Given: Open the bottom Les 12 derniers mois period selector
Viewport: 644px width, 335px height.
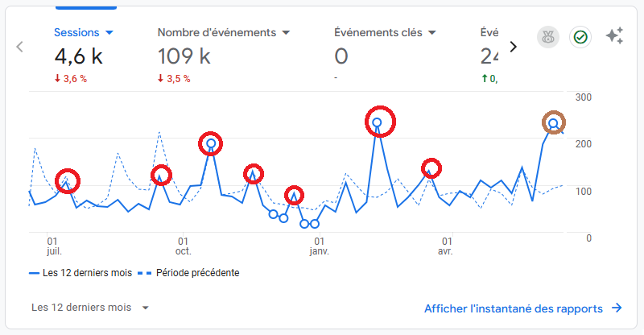Looking at the screenshot, I should tap(90, 308).
